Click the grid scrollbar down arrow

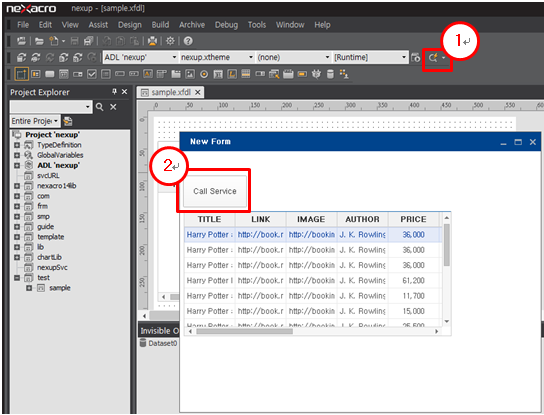pyautogui.click(x=447, y=322)
